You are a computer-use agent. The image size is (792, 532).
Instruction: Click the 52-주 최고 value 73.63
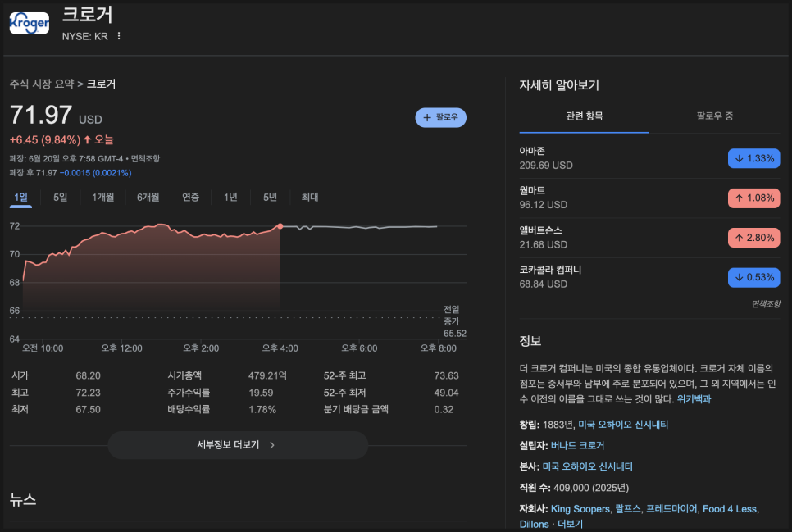point(446,376)
